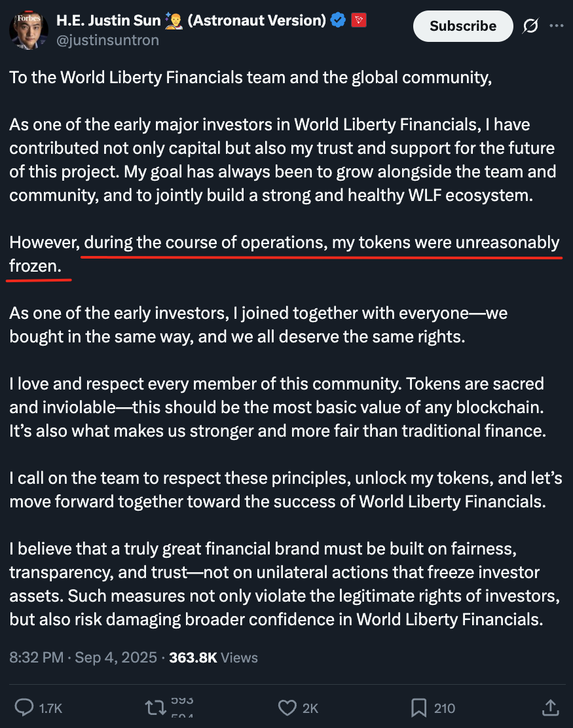The image size is (573, 728).
Task: Click the 2K likes count
Action: coord(310,708)
